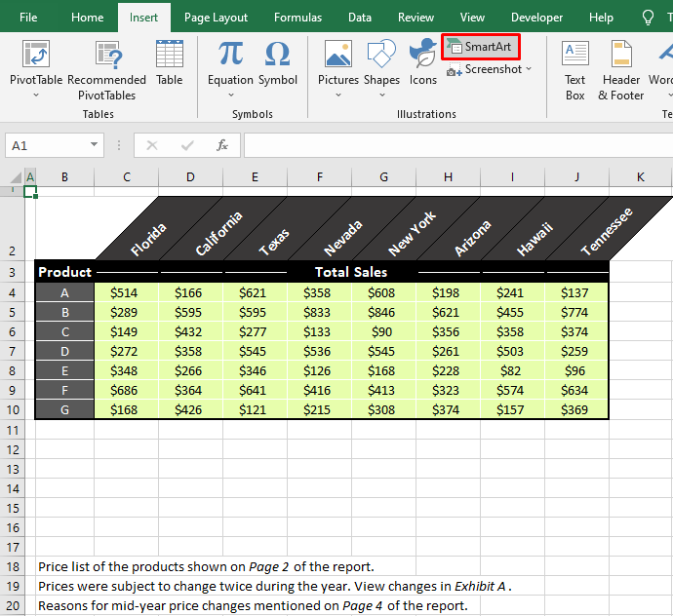Switch to the Page Layout tab
This screenshot has width=673, height=616.
[216, 18]
